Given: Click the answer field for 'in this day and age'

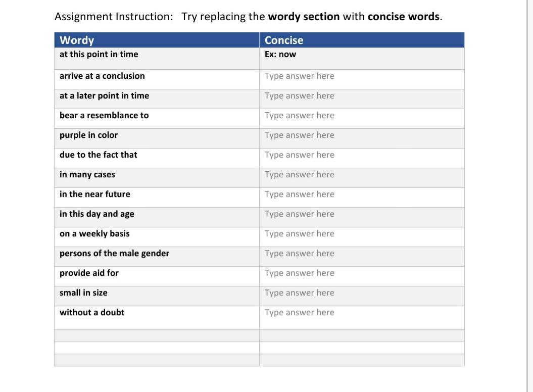Looking at the screenshot, I should (x=362, y=217).
